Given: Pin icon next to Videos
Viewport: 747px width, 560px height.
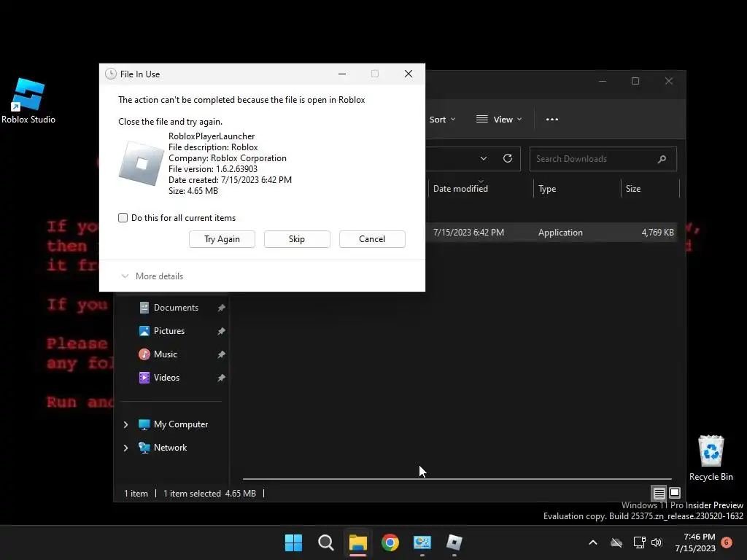Looking at the screenshot, I should pyautogui.click(x=222, y=378).
